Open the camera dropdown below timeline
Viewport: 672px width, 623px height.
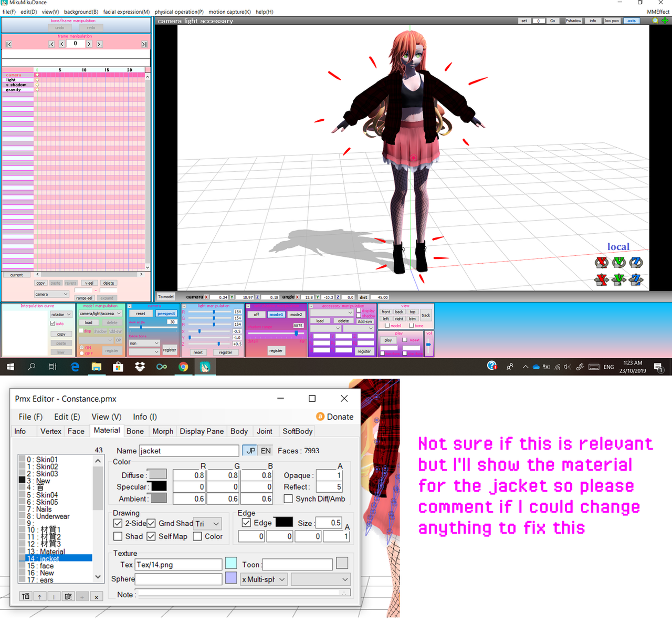coord(52,294)
